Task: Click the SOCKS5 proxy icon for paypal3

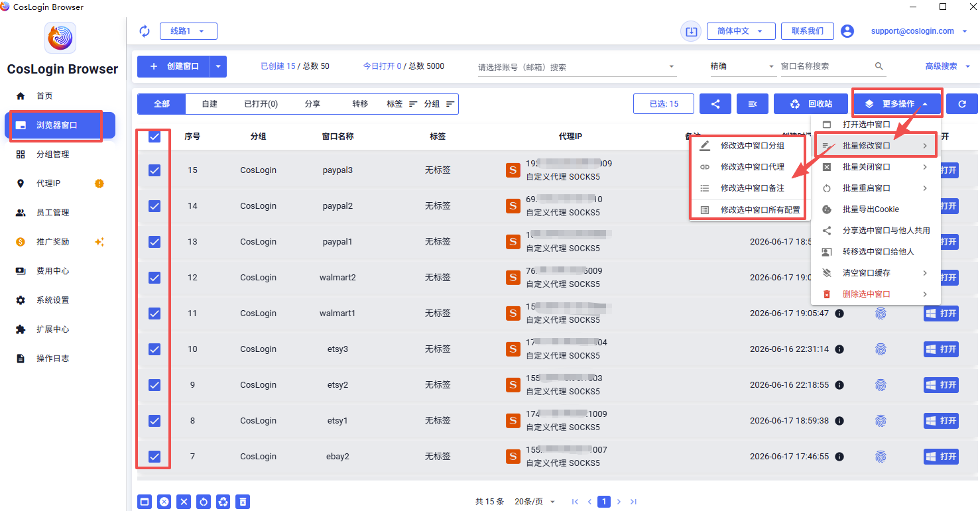Action: point(513,170)
